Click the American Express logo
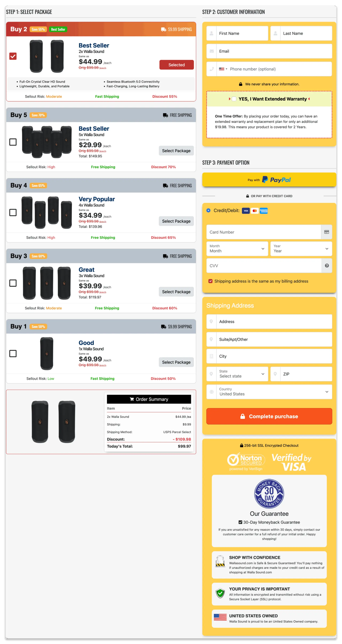This screenshot has height=644, width=342. pos(264,211)
